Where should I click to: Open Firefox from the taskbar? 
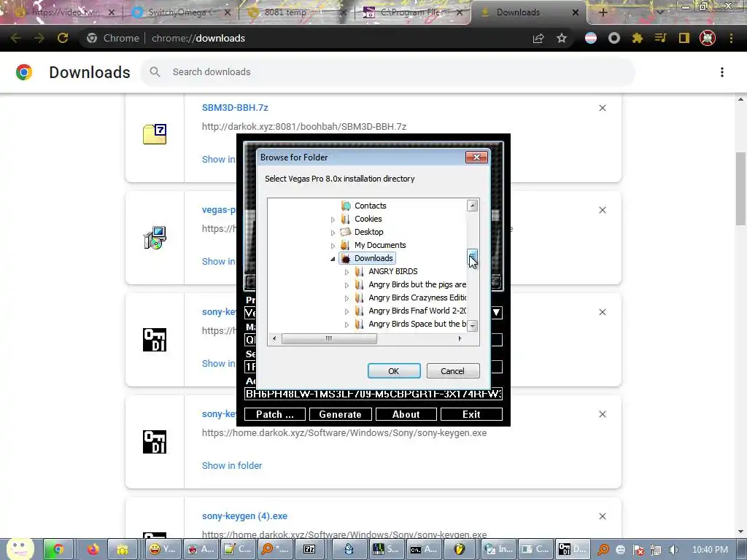click(93, 550)
